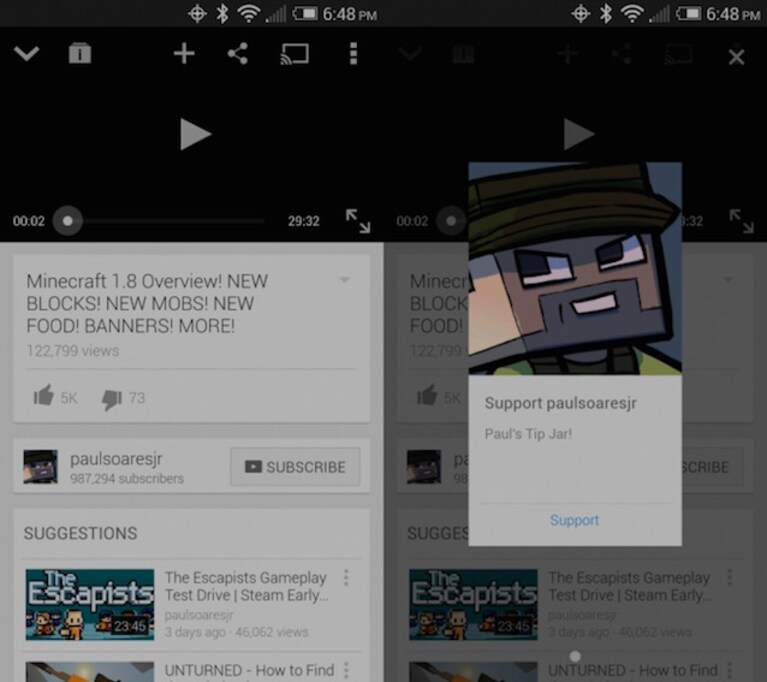Open UNTURNED - How to Find video, left screen
Image resolution: width=767 pixels, height=682 pixels.
pyautogui.click(x=249, y=670)
